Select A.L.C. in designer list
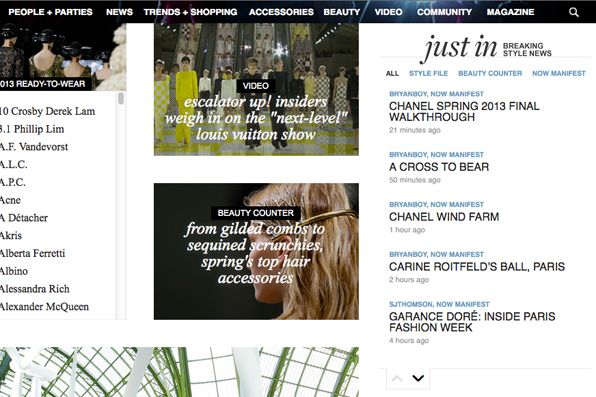This screenshot has width=596, height=397. 14,165
